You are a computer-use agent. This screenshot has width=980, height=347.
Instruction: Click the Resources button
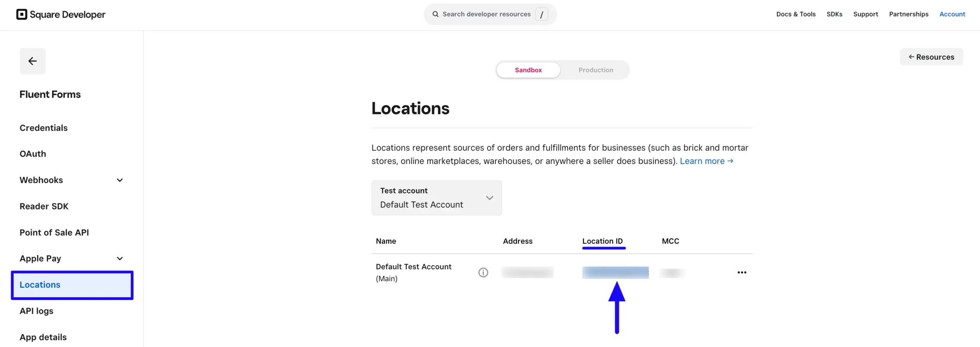pyautogui.click(x=931, y=57)
